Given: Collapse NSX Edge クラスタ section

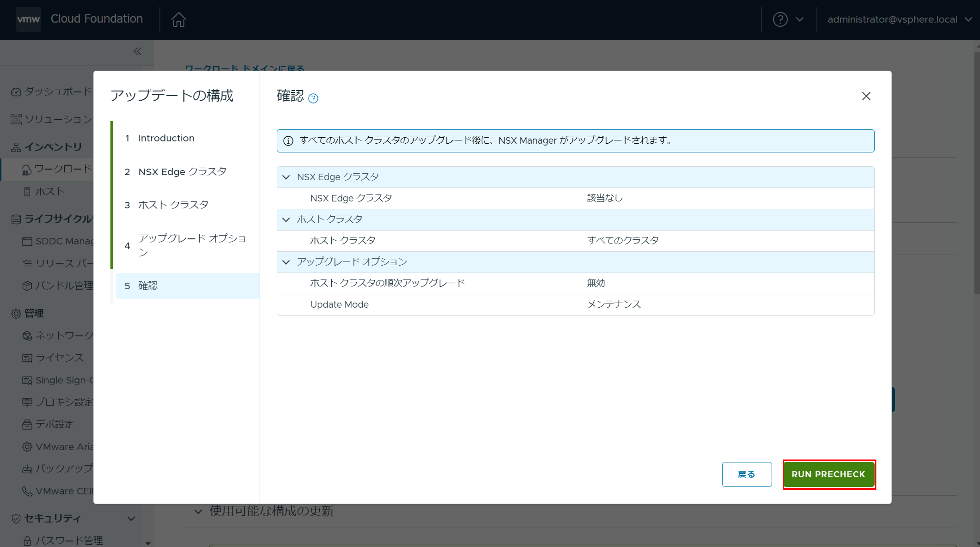Looking at the screenshot, I should click(x=286, y=177).
